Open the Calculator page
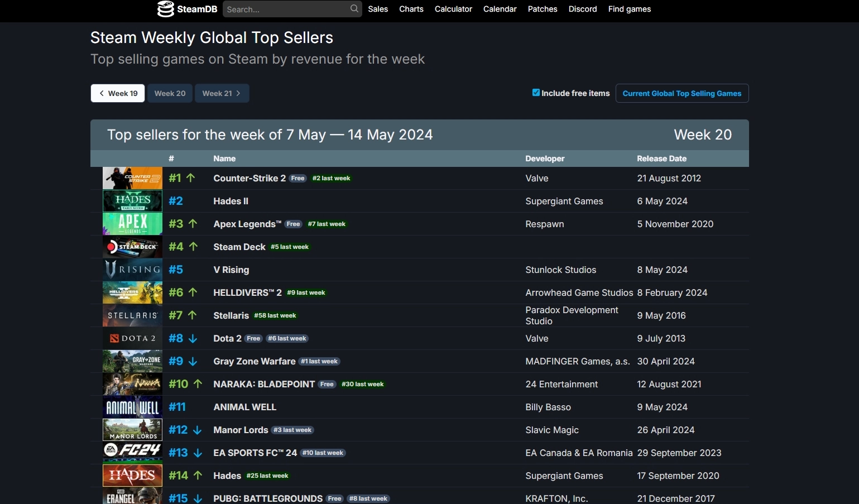The width and height of the screenshot is (859, 504). (x=453, y=9)
